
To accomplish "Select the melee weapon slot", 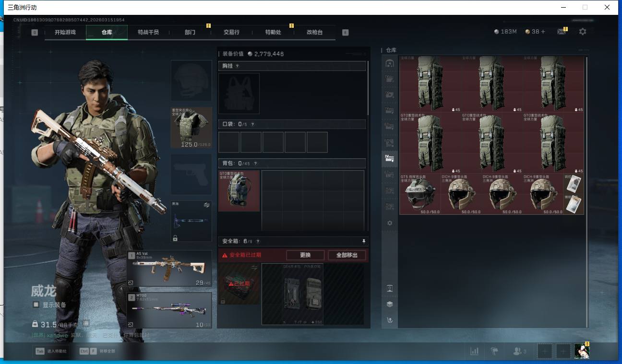I will click(191, 221).
